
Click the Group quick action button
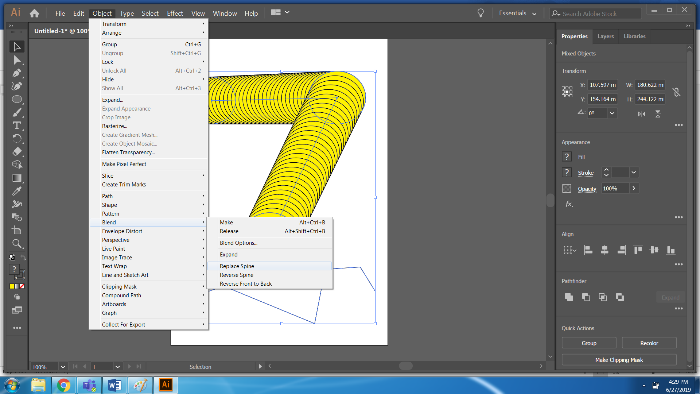589,343
